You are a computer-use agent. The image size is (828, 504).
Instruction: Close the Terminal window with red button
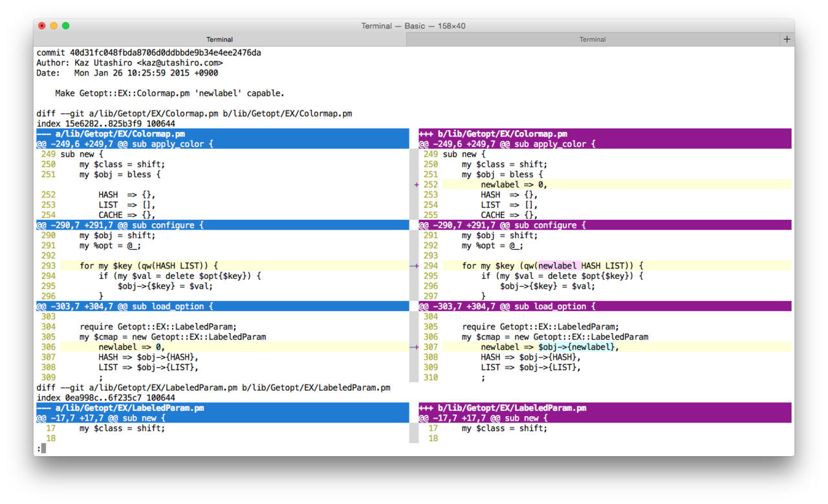coord(42,26)
